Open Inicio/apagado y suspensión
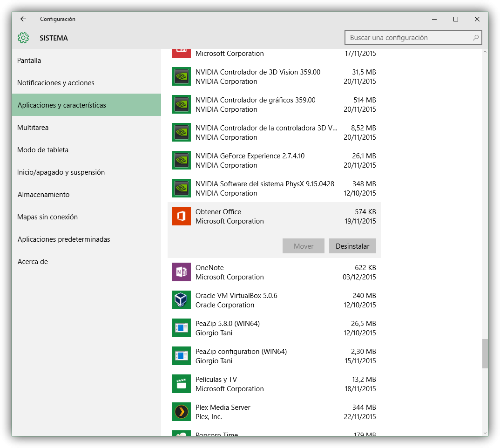Image resolution: width=500 pixels, height=448 pixels. pyautogui.click(x=87, y=172)
